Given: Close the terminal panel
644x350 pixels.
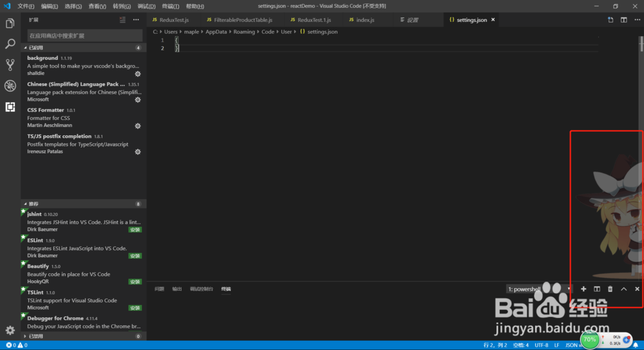Looking at the screenshot, I should (x=637, y=289).
